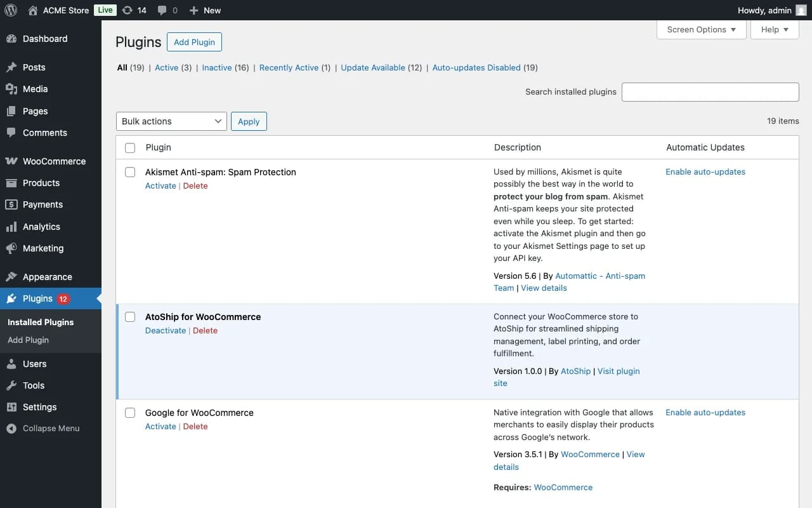Screen dimensions: 812x508
Task: Delete the Akismet Anti-spam plugin
Action: pos(195,185)
